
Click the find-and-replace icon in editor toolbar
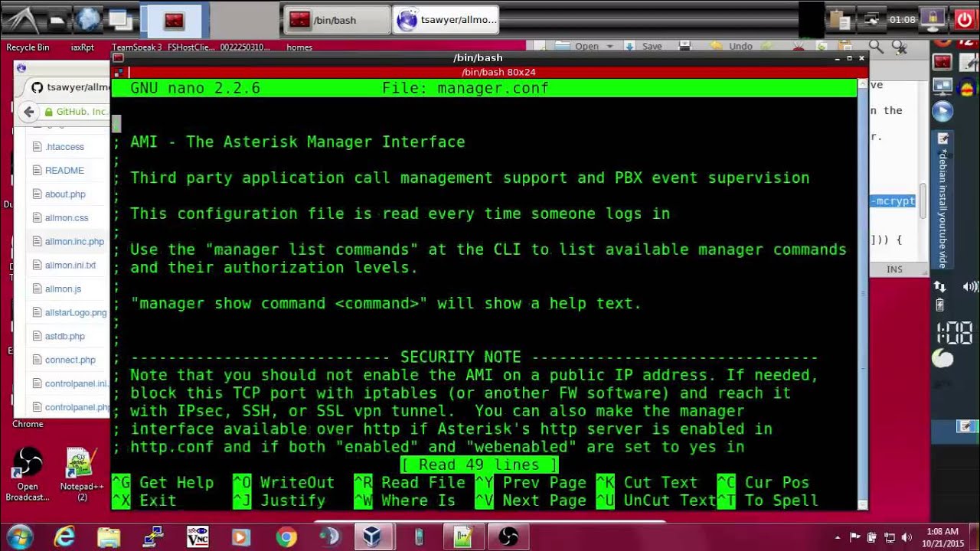click(900, 47)
